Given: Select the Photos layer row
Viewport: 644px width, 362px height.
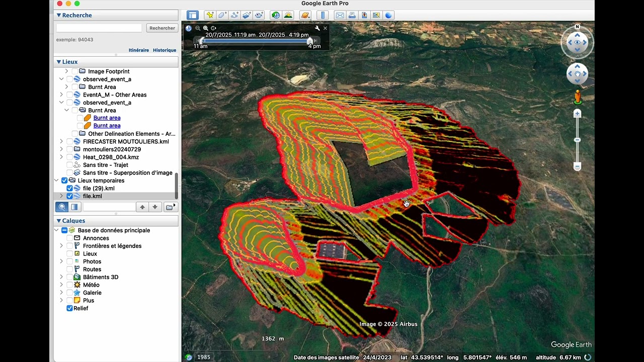Looking at the screenshot, I should tap(92, 261).
